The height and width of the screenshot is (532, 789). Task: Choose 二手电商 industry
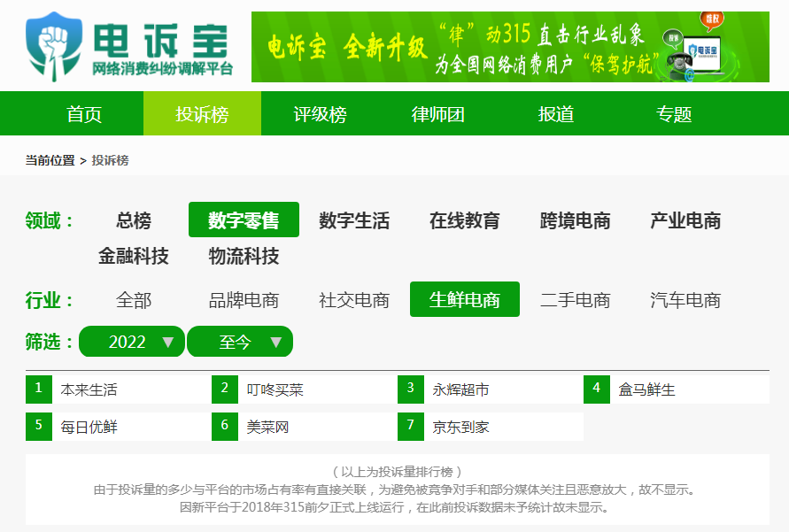click(x=575, y=300)
